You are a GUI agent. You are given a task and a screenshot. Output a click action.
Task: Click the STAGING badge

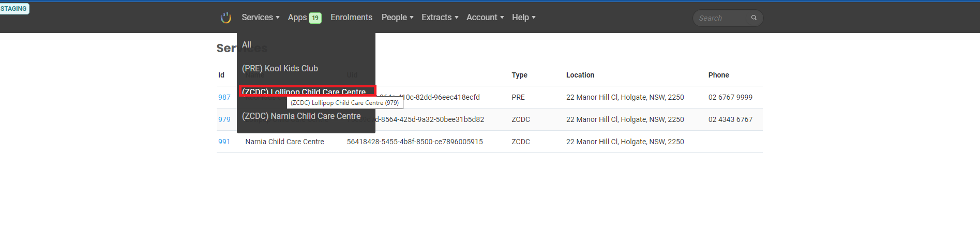[14, 9]
